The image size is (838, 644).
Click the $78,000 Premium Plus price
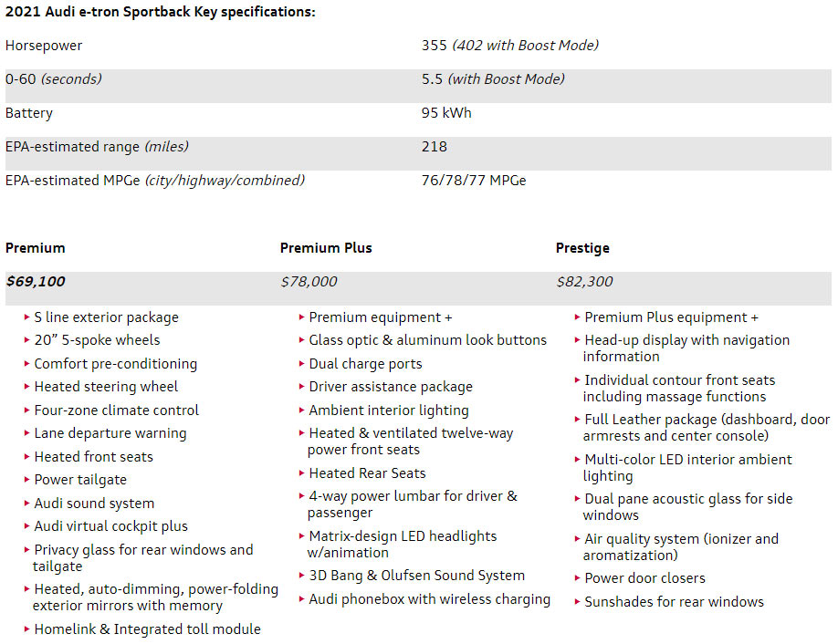coord(309,282)
